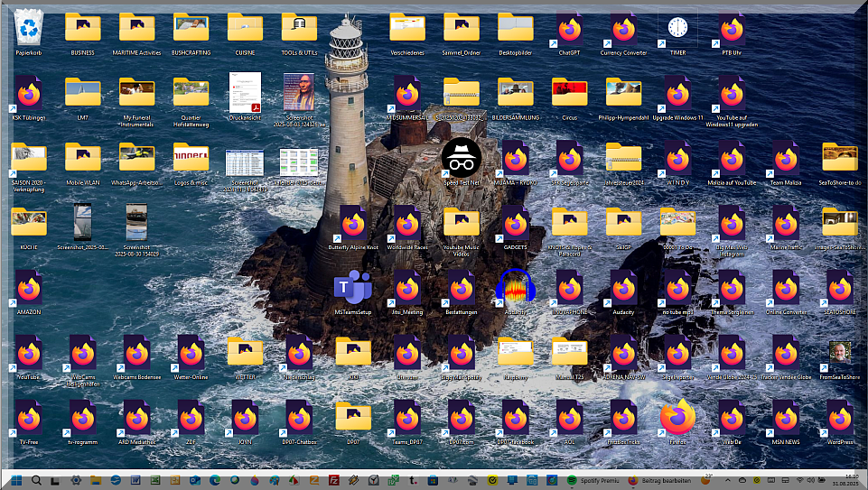Open the WordPress shortcut

pos(840,418)
